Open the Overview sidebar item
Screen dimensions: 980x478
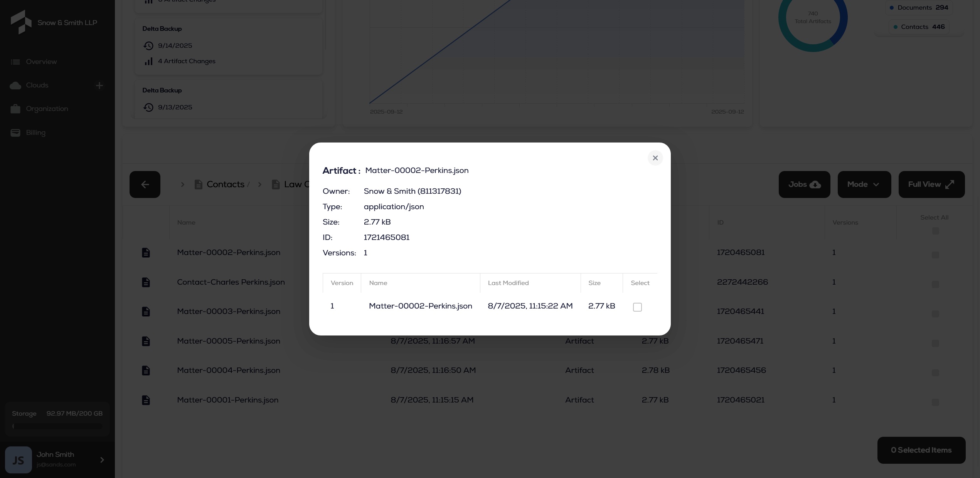click(41, 62)
